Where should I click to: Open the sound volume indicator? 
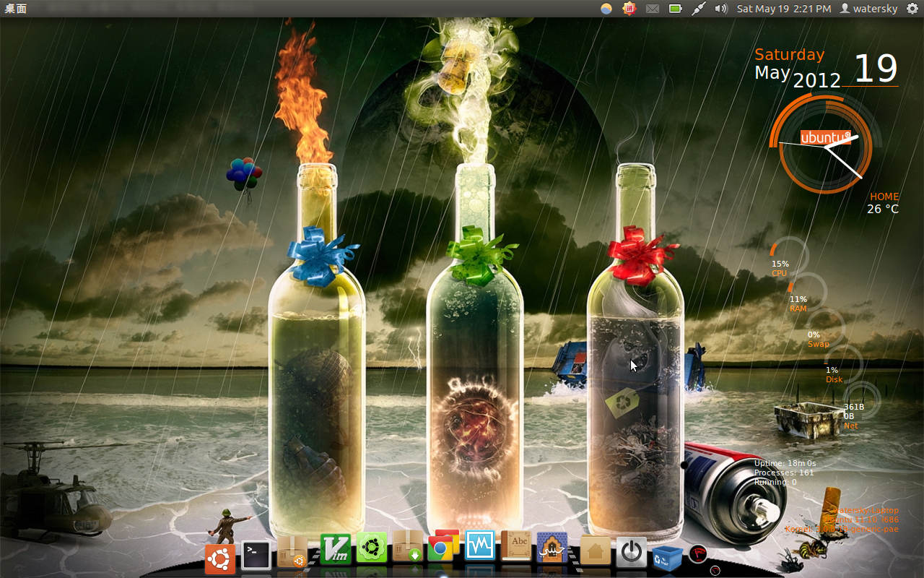tap(721, 9)
